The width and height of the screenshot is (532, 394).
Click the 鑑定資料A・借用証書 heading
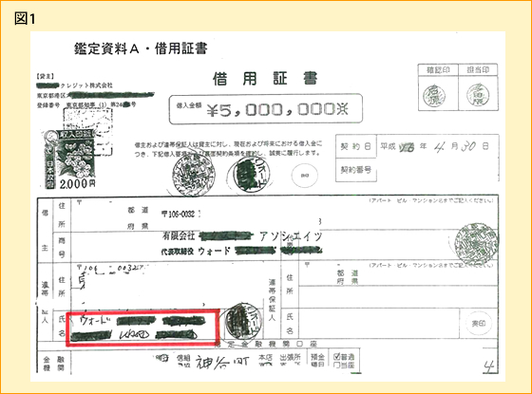tap(141, 48)
